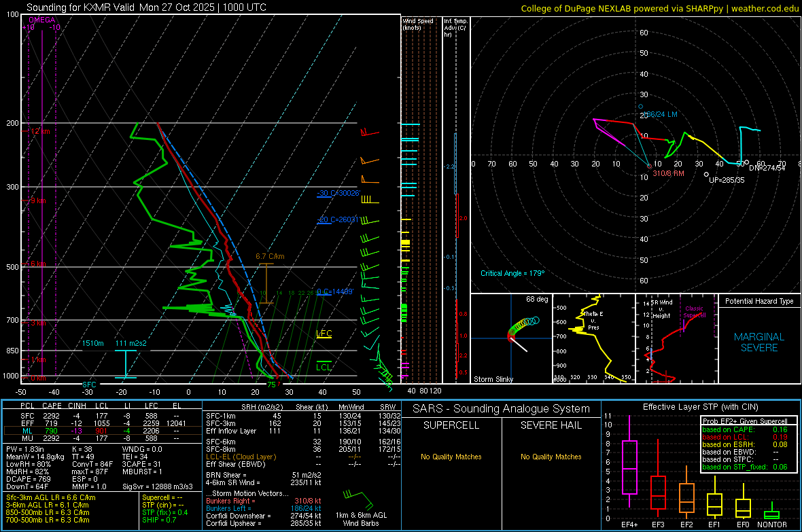Click the magenta OMEGA label on the Skew-T
Viewport: 802px width, 532px height.
42,20
